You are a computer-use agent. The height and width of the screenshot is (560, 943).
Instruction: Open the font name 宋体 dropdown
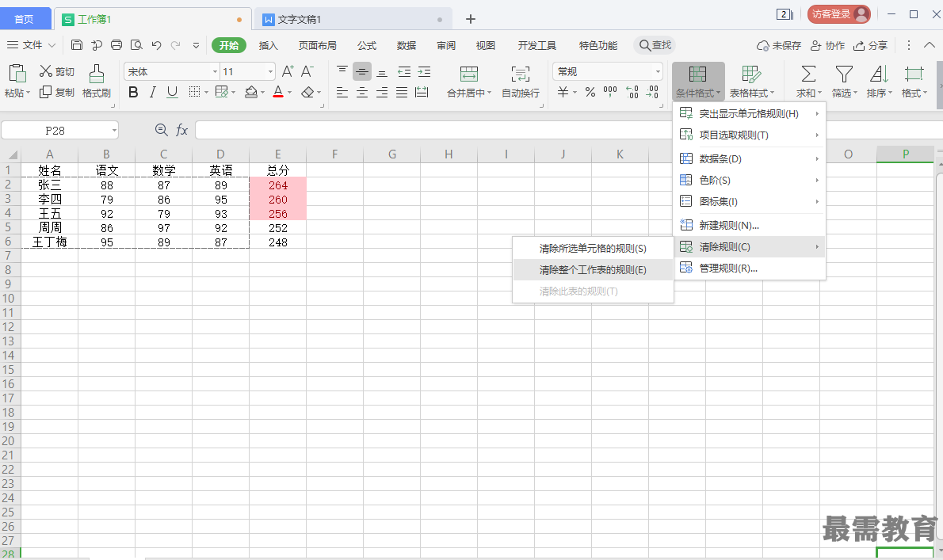pyautogui.click(x=215, y=71)
